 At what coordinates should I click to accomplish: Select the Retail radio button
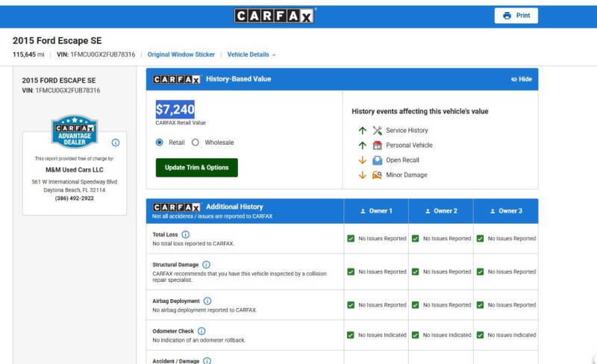(x=159, y=142)
